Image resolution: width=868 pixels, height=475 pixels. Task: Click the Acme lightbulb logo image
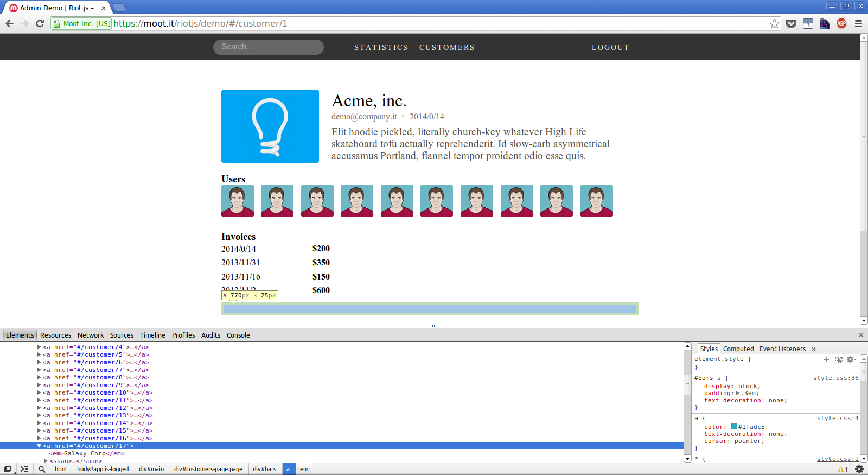(270, 126)
